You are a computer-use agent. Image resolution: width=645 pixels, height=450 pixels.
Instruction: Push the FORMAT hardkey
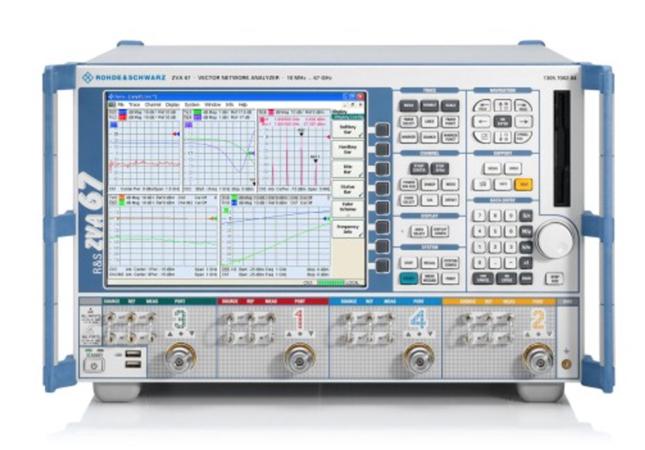pyautogui.click(x=429, y=106)
